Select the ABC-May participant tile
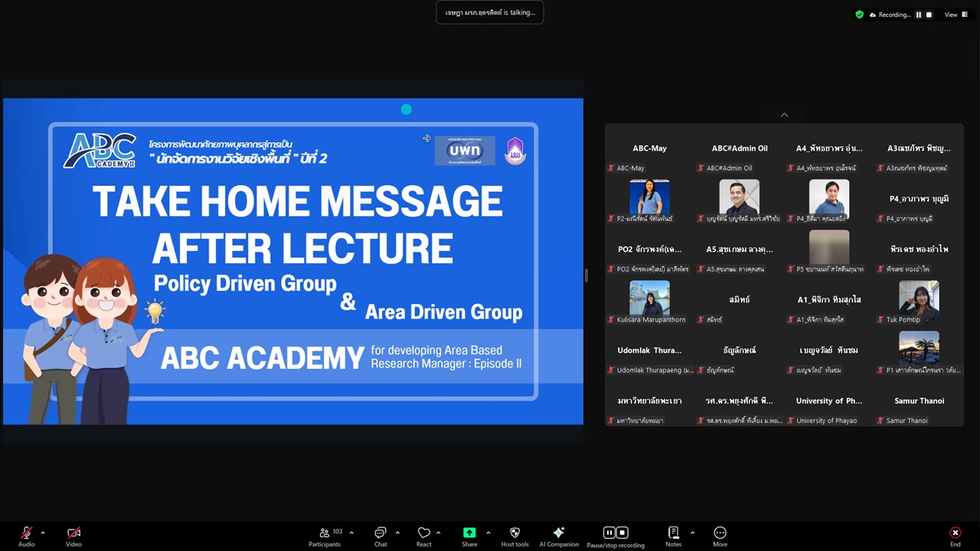The image size is (980, 551). (x=649, y=148)
